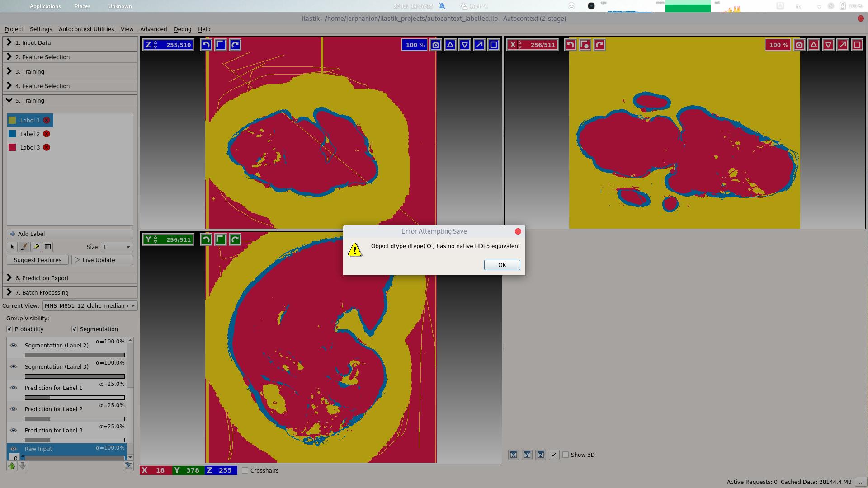Viewport: 868px width, 488px height.
Task: Open the Autocontext Utilities menu
Action: point(86,29)
